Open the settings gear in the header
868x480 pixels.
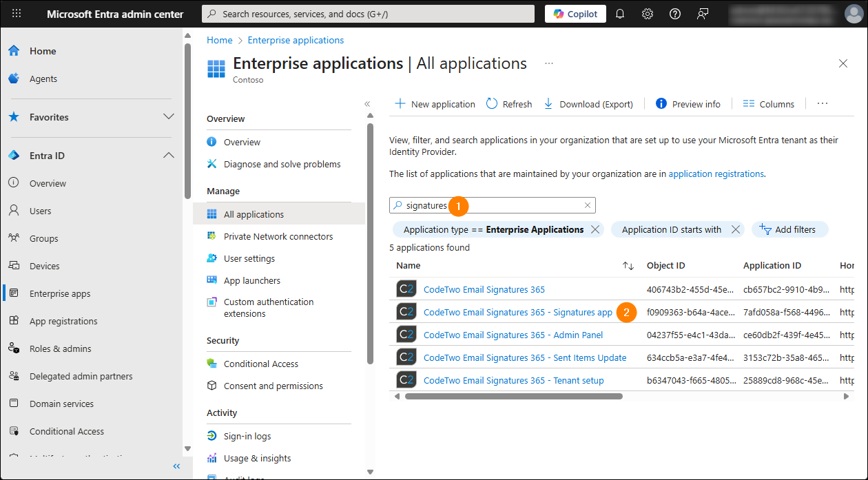click(x=648, y=14)
